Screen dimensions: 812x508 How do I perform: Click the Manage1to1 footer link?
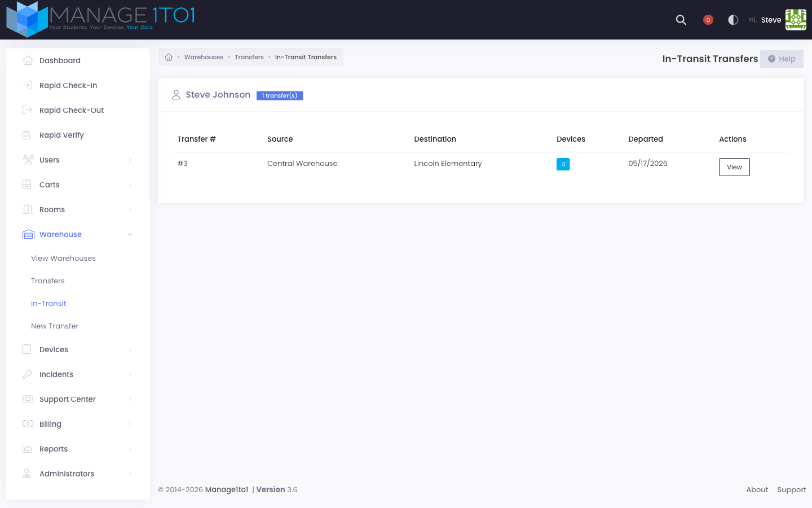coord(227,489)
